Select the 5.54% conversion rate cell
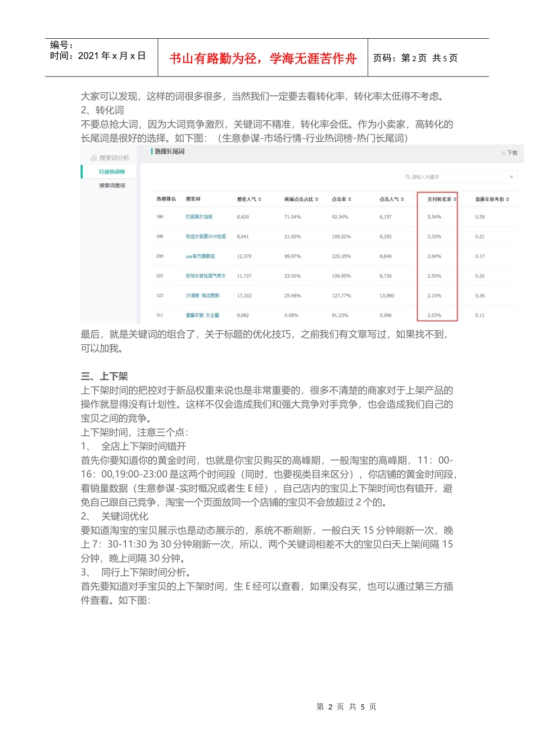534x756 pixels. click(434, 217)
